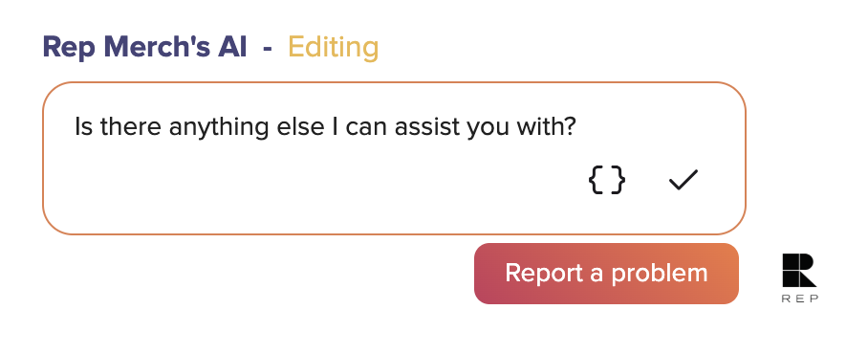Report a problem with this response
The image size is (868, 354).
coord(606,274)
